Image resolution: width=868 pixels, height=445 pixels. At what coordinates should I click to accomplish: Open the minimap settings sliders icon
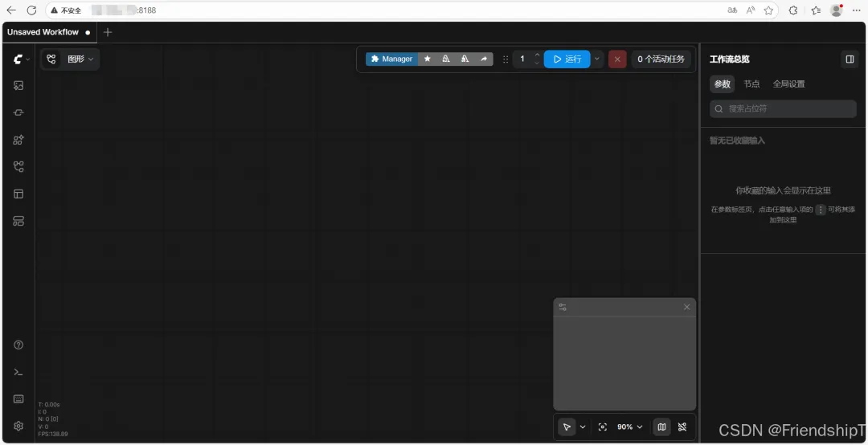tap(563, 307)
